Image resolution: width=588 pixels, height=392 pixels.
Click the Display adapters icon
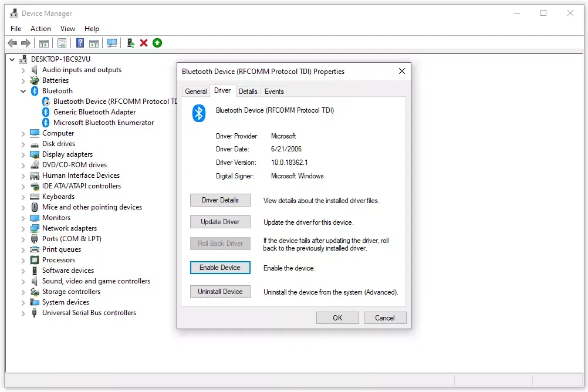(x=35, y=154)
